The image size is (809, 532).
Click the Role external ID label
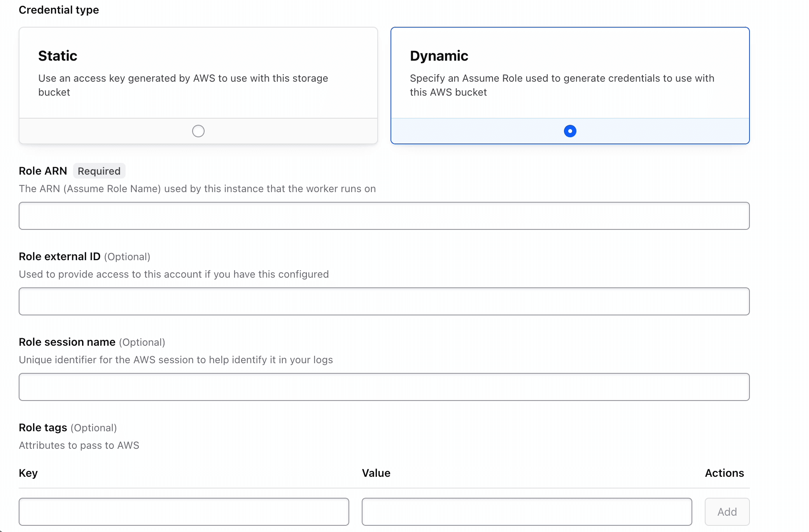click(x=60, y=257)
